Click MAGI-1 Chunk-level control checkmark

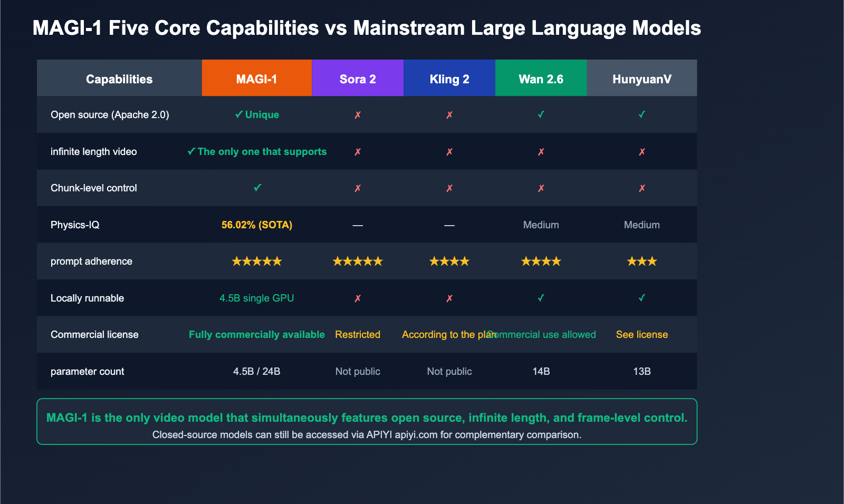pyautogui.click(x=257, y=188)
